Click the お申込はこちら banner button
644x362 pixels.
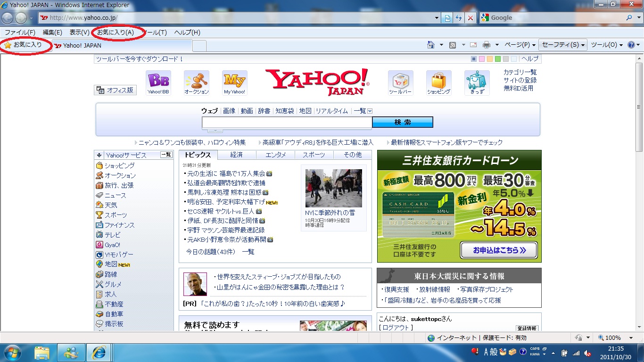pyautogui.click(x=499, y=250)
